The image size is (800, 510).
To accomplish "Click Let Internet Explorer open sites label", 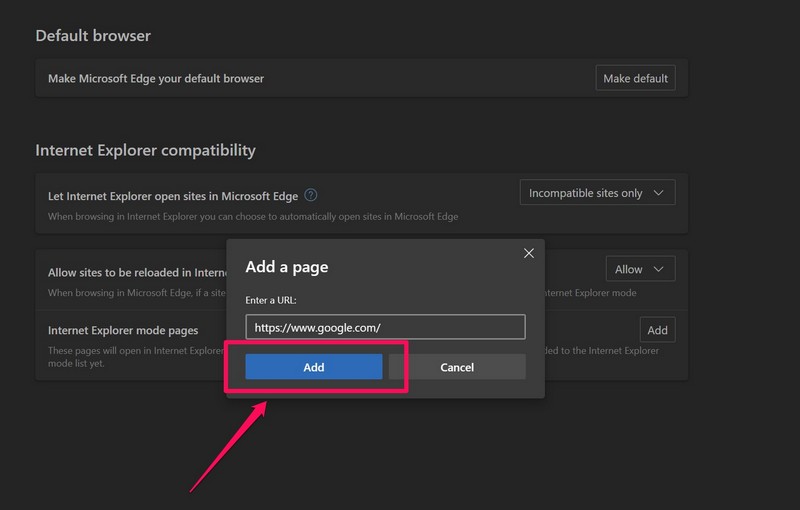I will 173,196.
